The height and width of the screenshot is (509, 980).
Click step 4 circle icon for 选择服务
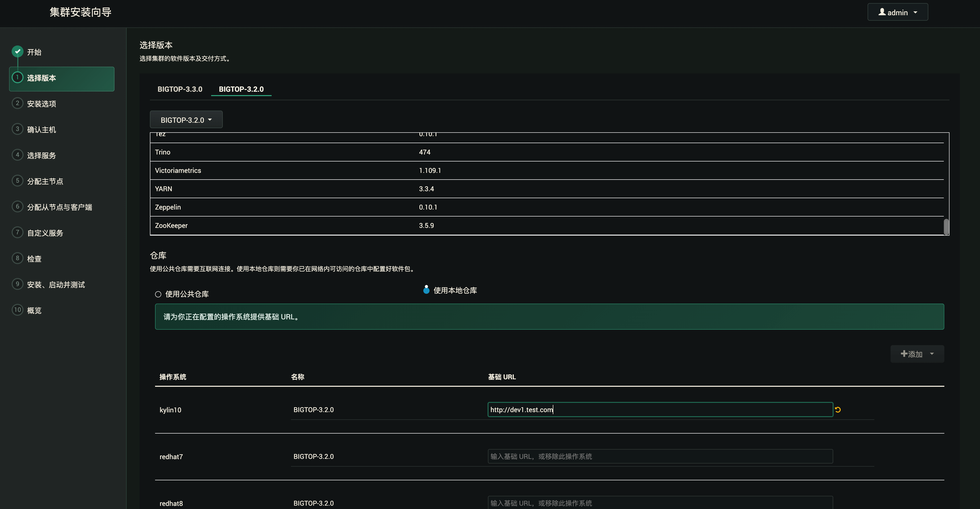coord(17,155)
